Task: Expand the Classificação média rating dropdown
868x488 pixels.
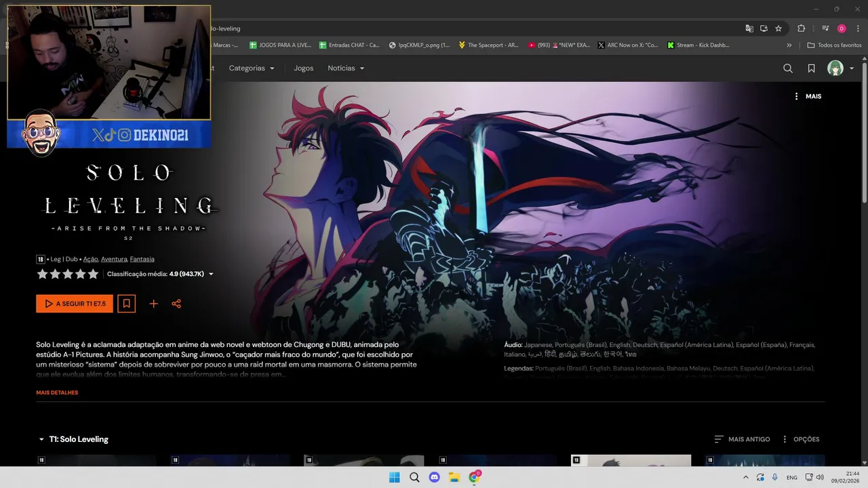Action: pos(211,274)
